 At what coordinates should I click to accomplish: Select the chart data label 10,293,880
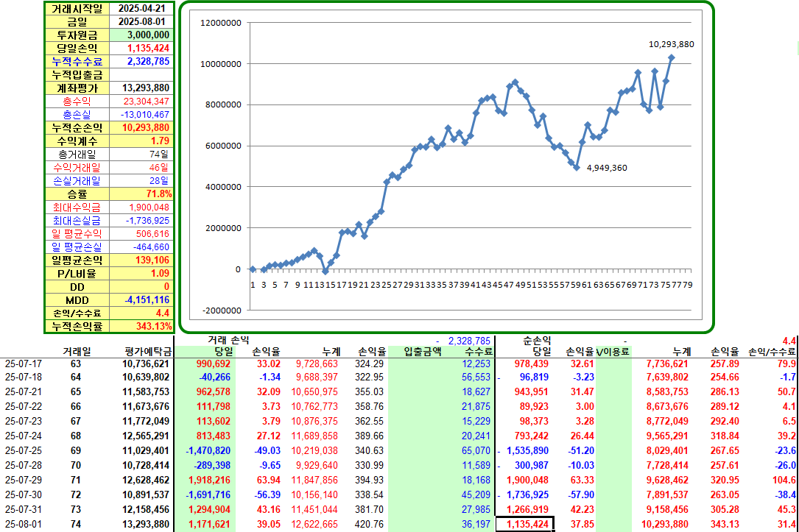tap(671, 44)
